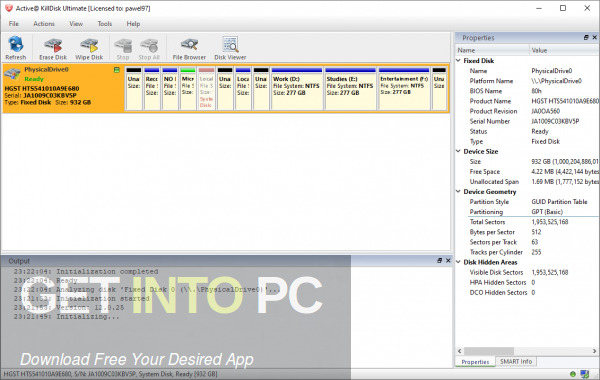Image resolution: width=600 pixels, height=380 pixels.
Task: Click the Name column header in Properties
Action: (x=492, y=50)
